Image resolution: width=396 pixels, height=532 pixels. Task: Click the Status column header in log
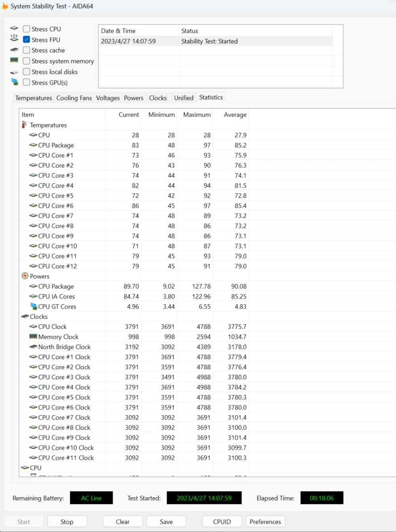[x=256, y=31]
